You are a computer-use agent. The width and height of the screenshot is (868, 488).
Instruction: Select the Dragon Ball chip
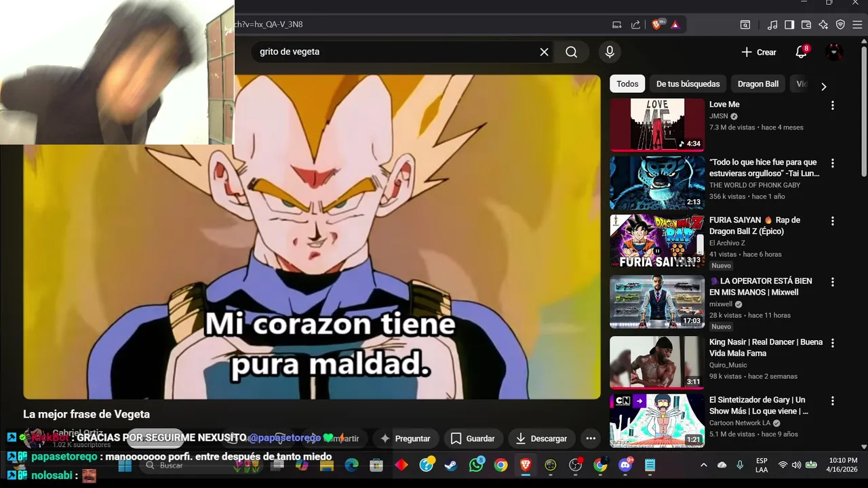[x=758, y=84]
